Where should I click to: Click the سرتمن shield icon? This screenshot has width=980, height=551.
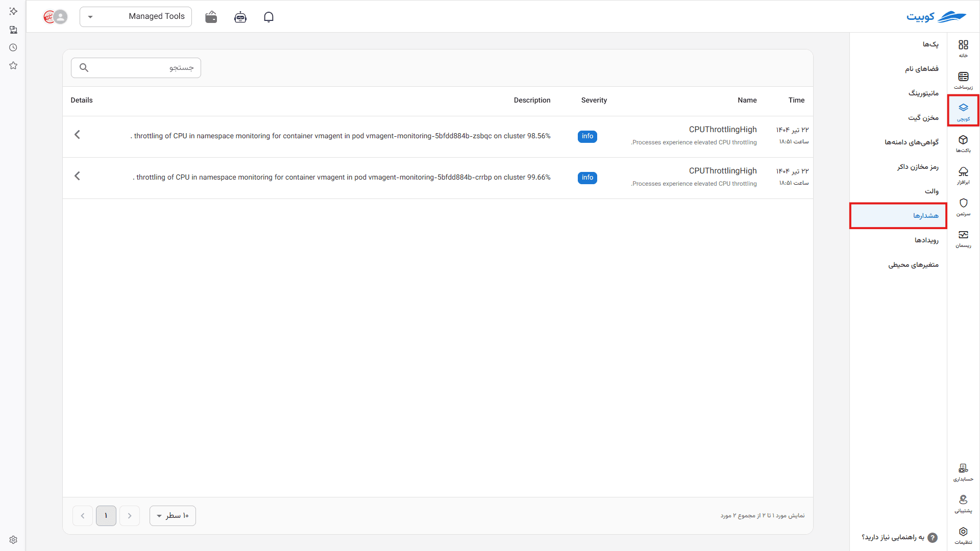(963, 207)
